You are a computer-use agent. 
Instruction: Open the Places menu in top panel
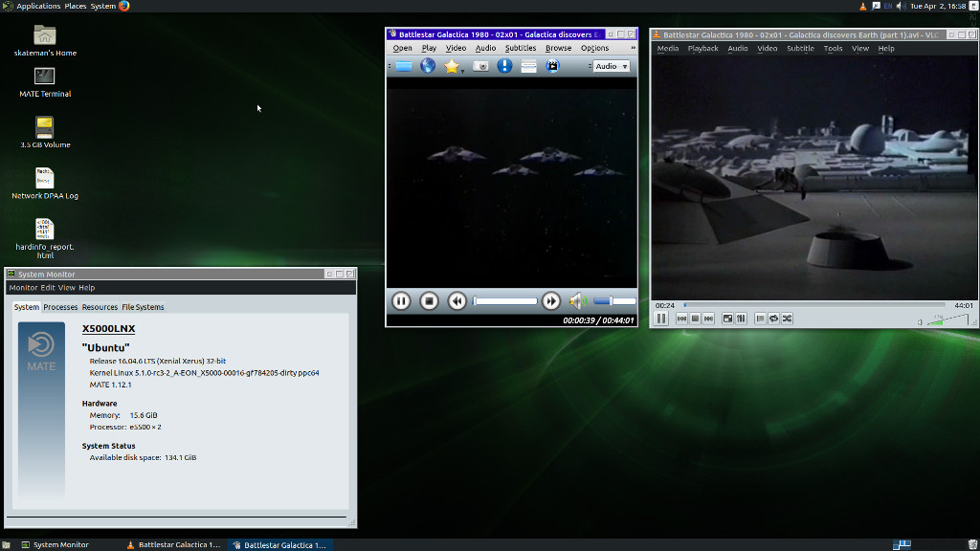coord(75,6)
